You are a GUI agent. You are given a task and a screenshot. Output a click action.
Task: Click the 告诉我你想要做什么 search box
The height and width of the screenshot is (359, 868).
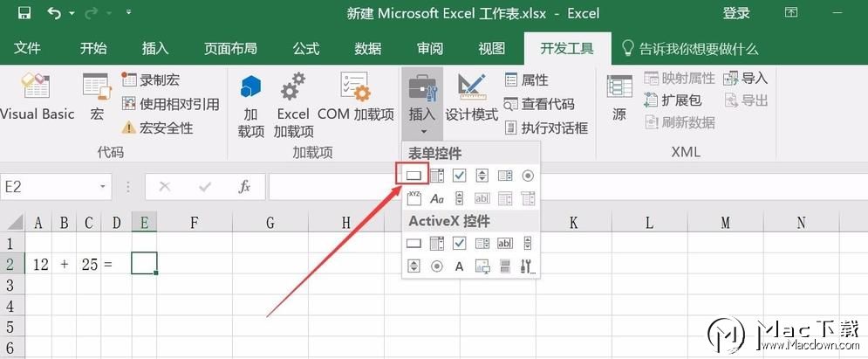point(690,49)
